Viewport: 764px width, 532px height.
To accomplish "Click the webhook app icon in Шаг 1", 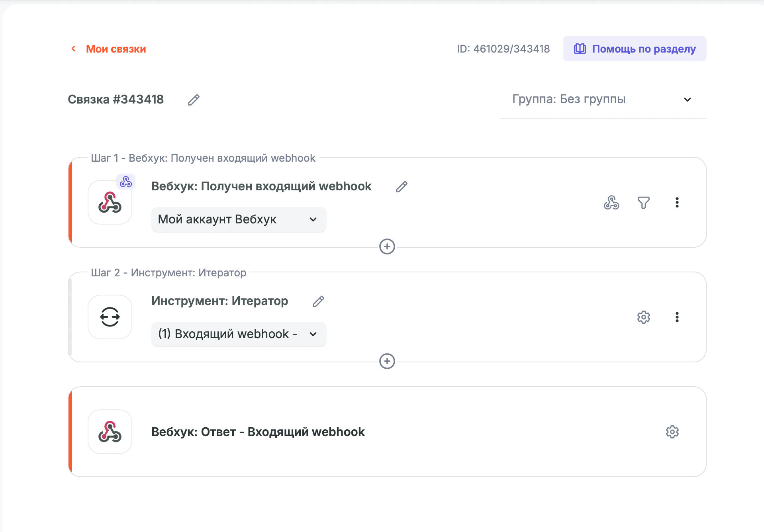I will 110,202.
